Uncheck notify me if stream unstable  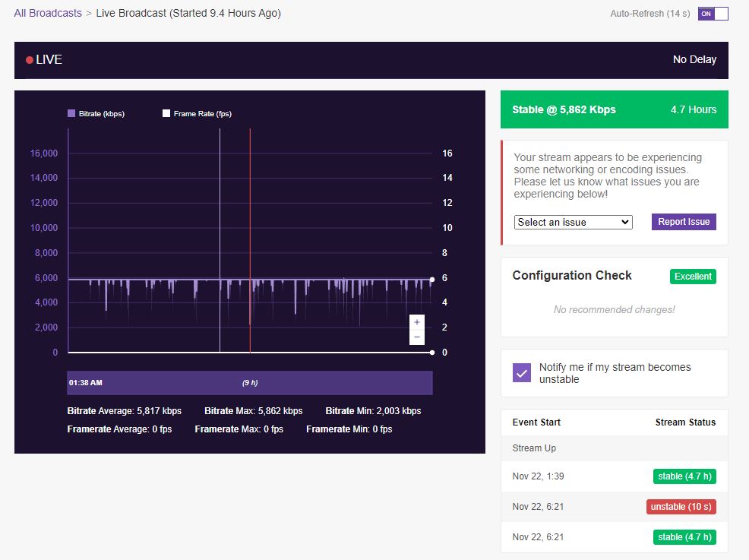(522, 373)
